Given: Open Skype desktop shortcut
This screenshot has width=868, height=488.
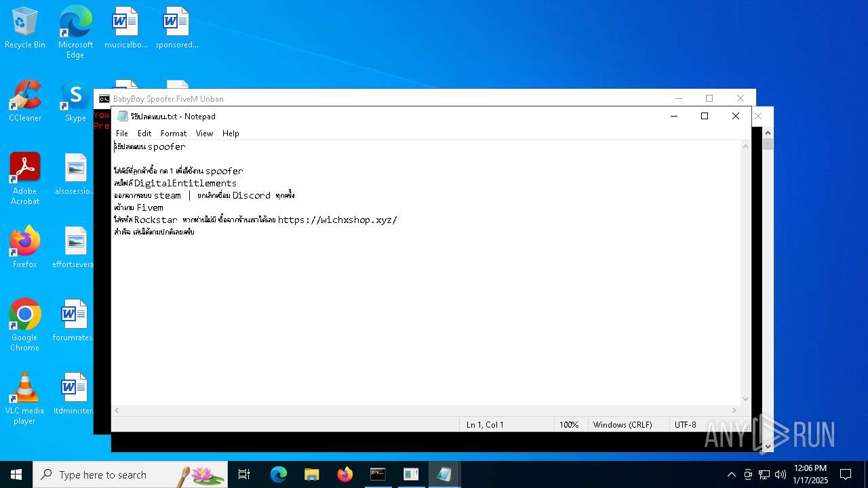Looking at the screenshot, I should coord(75,101).
